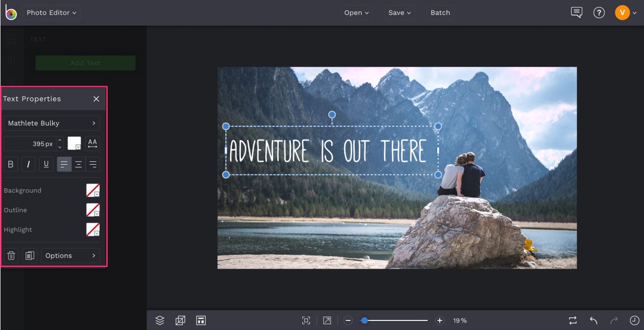The height and width of the screenshot is (330, 644).
Task: Expand the text Options submenu
Action: point(70,255)
